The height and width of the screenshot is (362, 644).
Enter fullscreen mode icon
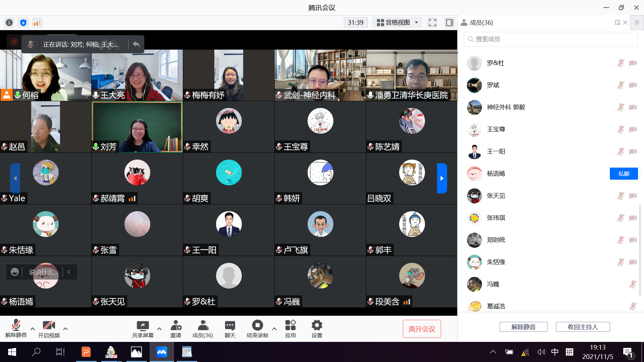click(x=432, y=22)
